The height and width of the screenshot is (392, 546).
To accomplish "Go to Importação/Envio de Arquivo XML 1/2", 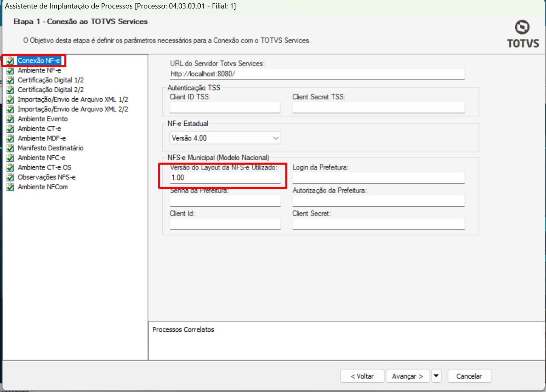I will pos(73,100).
